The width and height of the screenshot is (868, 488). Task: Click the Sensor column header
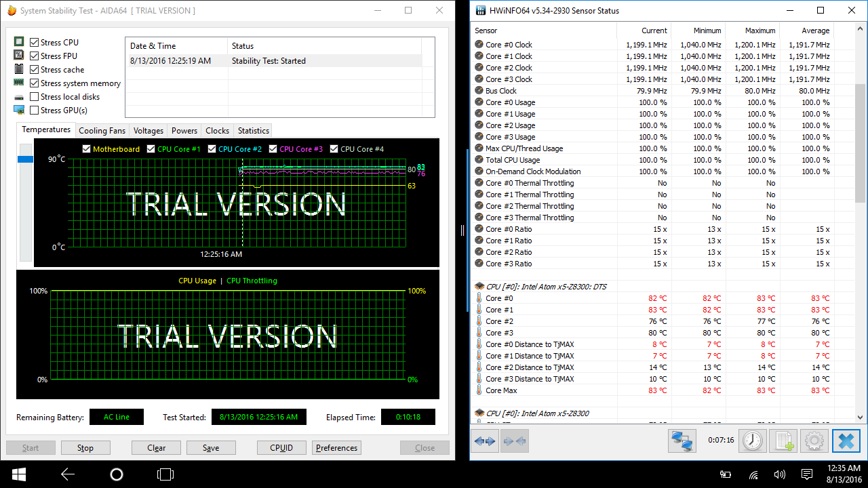[545, 30]
